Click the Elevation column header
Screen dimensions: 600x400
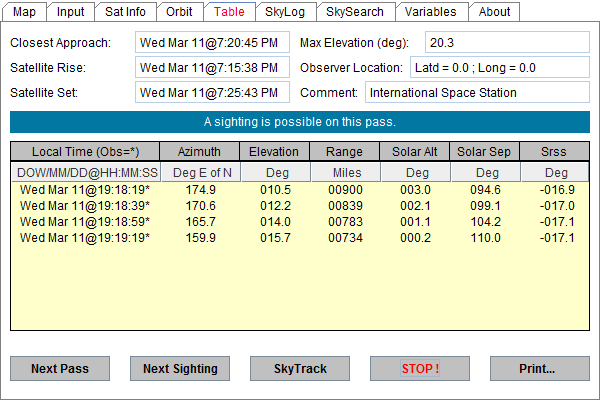(x=274, y=152)
